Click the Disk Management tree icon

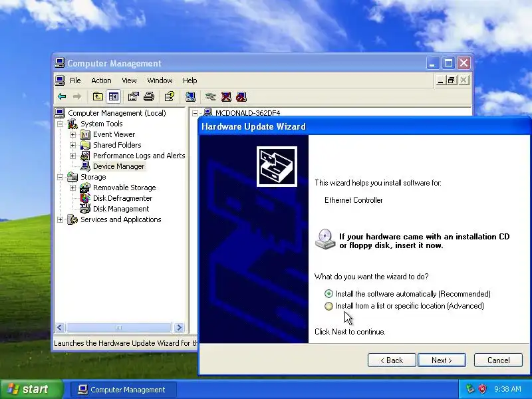(x=85, y=209)
